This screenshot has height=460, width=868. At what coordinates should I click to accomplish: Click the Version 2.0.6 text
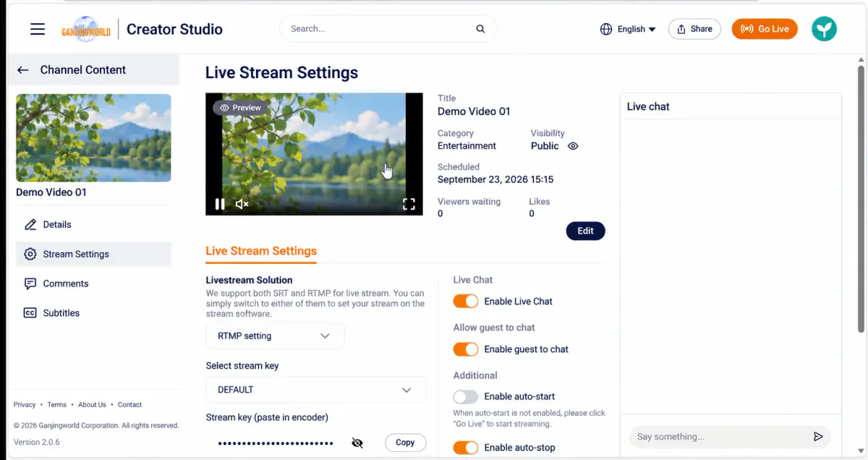pos(37,442)
